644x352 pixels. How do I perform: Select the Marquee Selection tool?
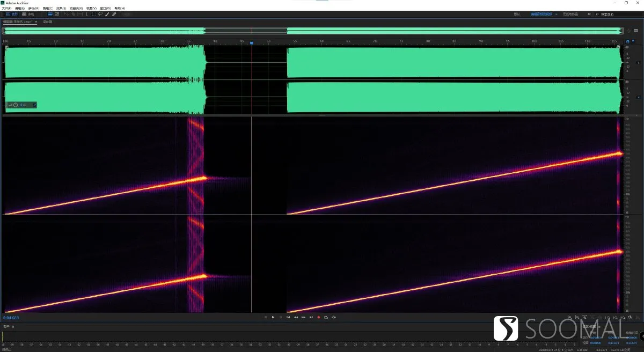pyautogui.click(x=94, y=14)
